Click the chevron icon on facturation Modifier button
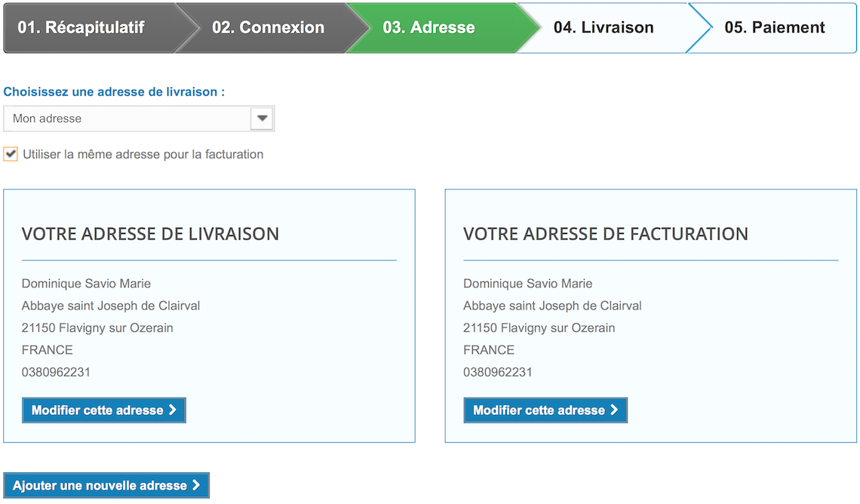 pyautogui.click(x=615, y=410)
